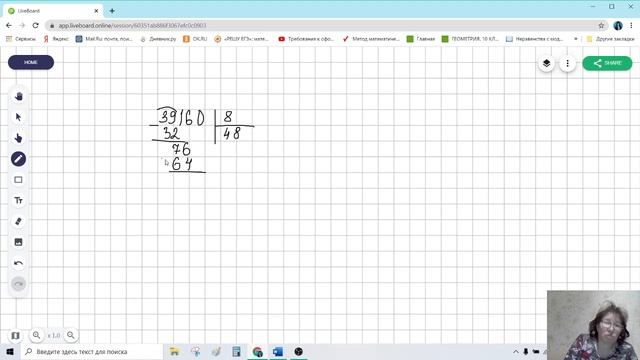The image size is (640, 360).
Task: Open the Неравенства bookmark
Action: [535, 39]
